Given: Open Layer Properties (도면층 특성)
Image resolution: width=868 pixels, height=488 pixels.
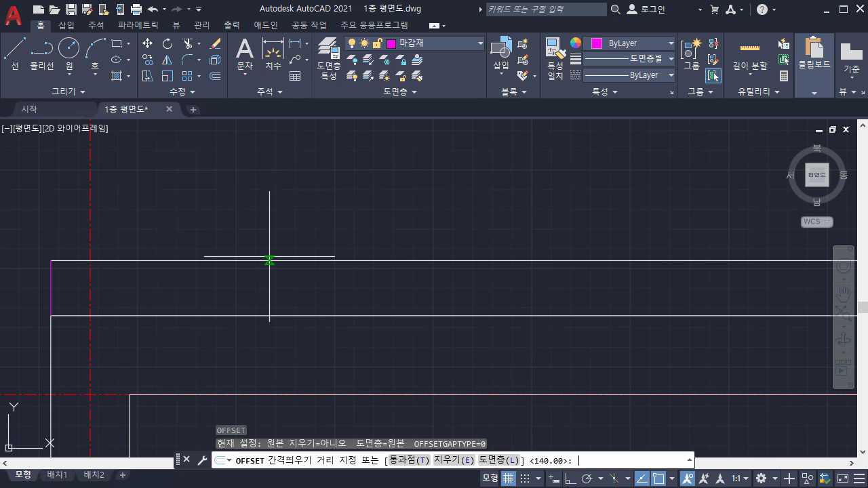Looking at the screenshot, I should coord(329,58).
